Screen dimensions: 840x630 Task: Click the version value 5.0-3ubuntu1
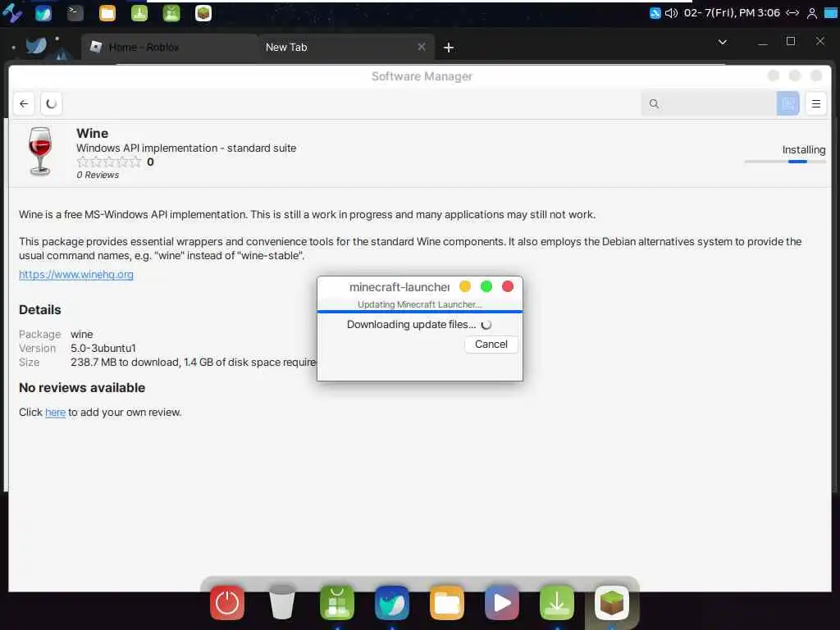[x=103, y=348]
